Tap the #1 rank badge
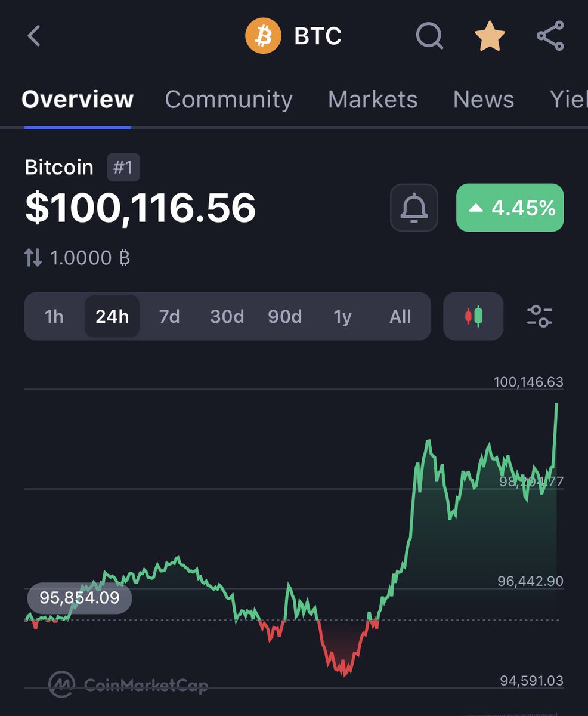588x716 pixels. [123, 168]
